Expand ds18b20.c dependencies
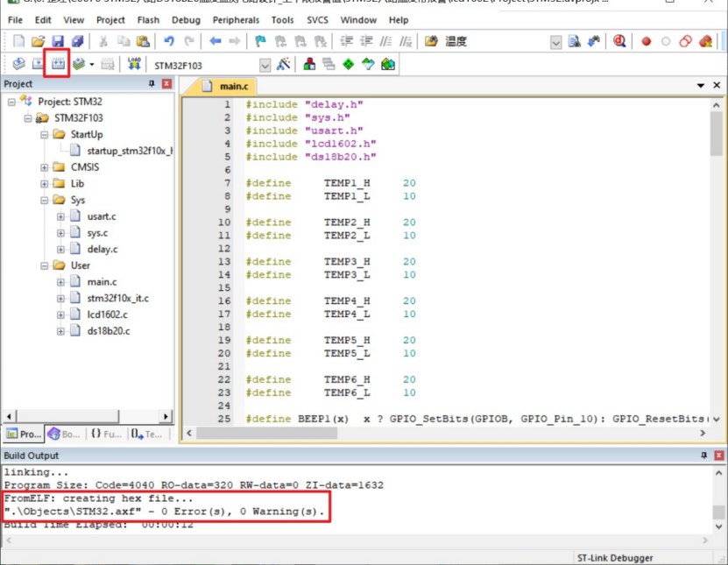728x565 pixels. coord(60,331)
